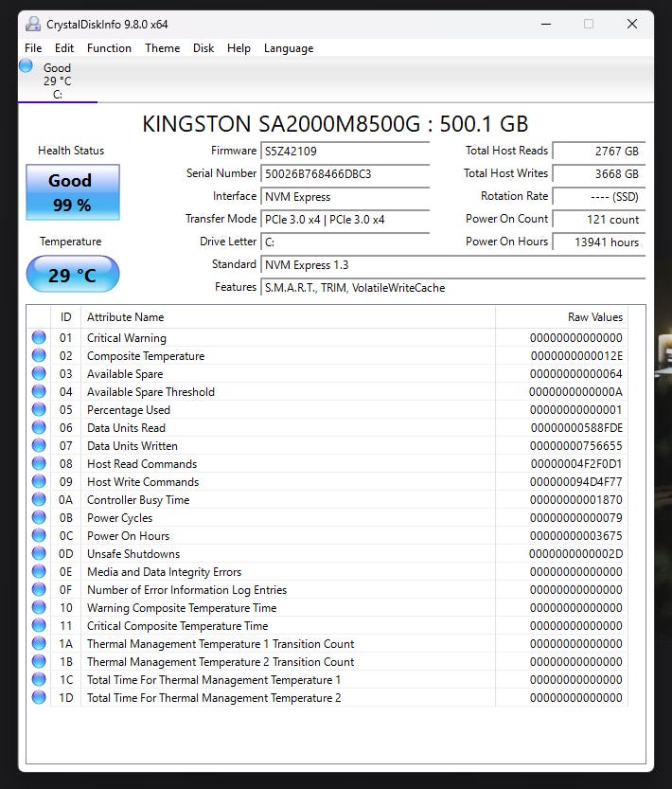This screenshot has width=672, height=789.
Task: Select the Power Cycles attribute name
Action: tap(119, 518)
